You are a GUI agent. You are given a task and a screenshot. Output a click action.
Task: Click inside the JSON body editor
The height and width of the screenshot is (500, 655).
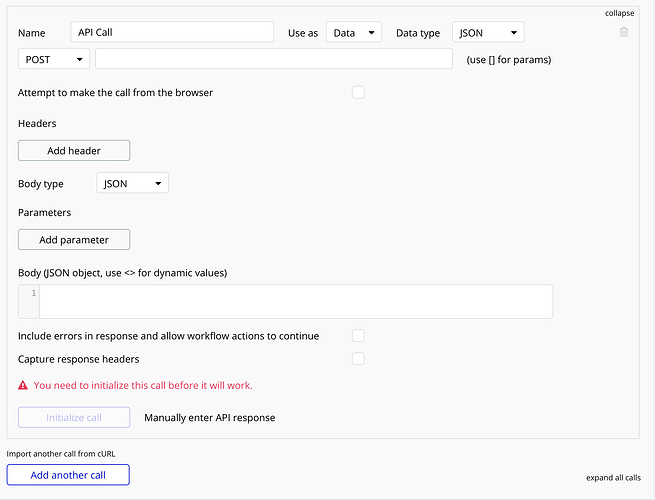(295, 301)
